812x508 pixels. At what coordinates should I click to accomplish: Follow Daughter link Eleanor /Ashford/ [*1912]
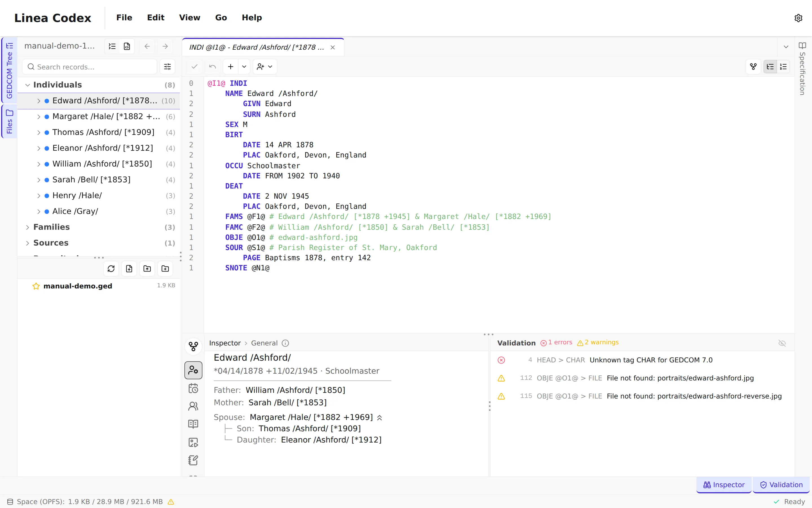331,440
